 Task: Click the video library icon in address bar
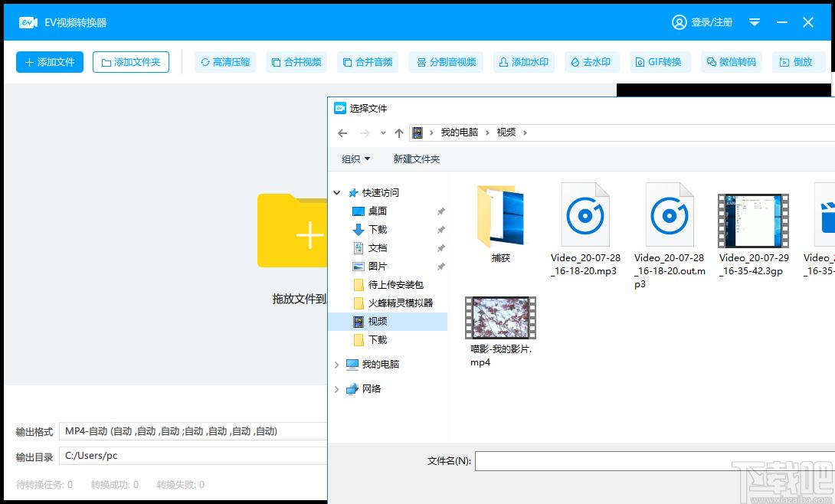[x=417, y=133]
